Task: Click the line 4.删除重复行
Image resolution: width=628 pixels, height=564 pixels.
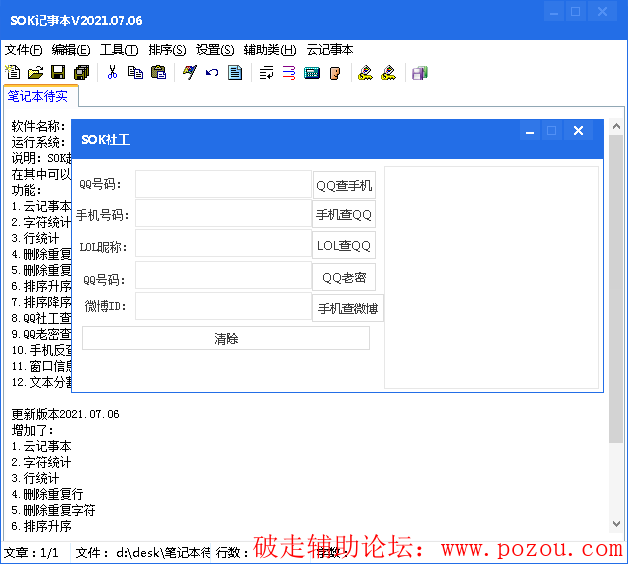Action: (47, 494)
